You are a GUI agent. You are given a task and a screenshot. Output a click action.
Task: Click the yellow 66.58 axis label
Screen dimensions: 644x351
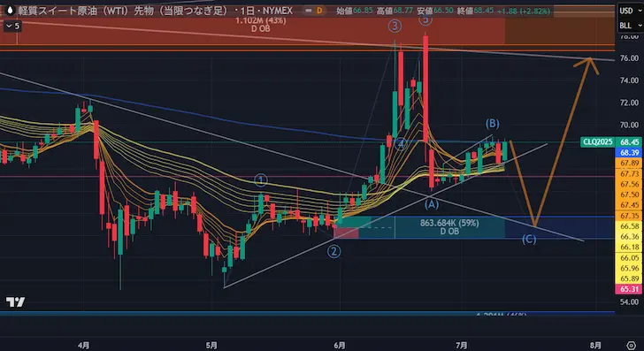pos(630,226)
